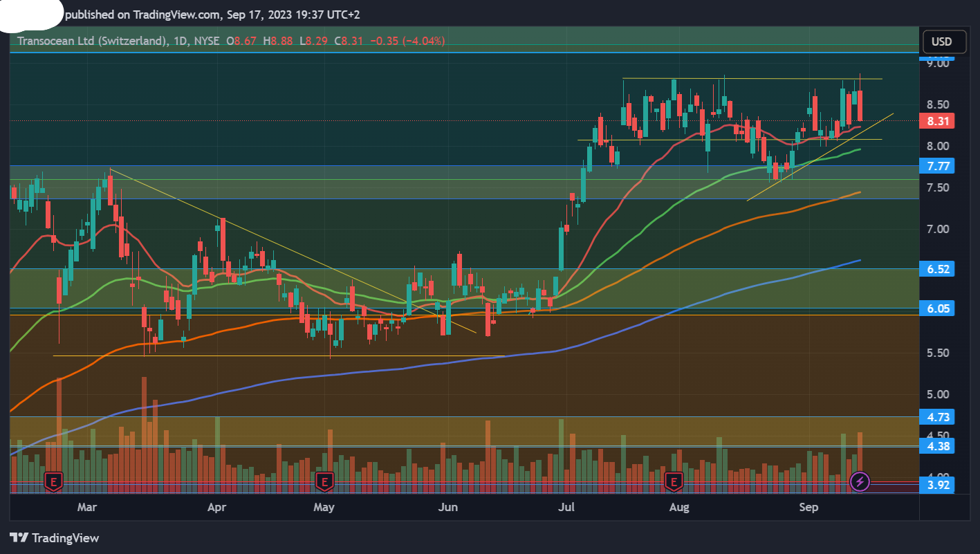Click the Sep label on the time axis
Image resolution: width=980 pixels, height=554 pixels.
tap(808, 508)
